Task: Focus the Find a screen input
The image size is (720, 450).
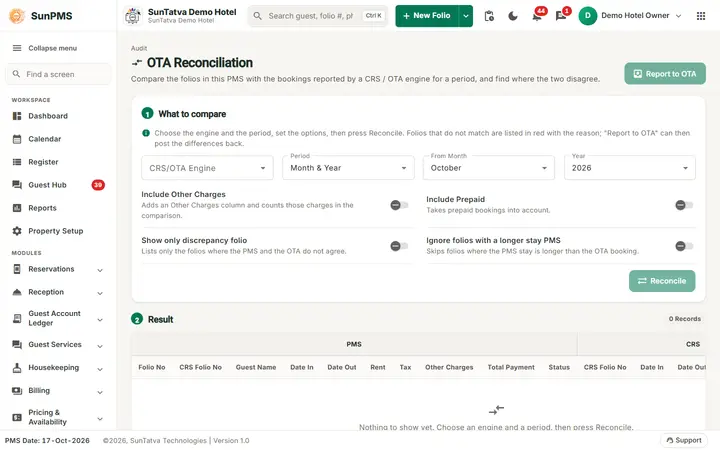Action: pyautogui.click(x=58, y=74)
